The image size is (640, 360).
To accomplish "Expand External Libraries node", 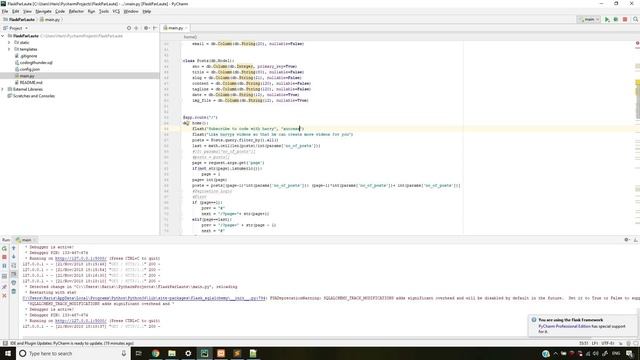I will 3,89.
